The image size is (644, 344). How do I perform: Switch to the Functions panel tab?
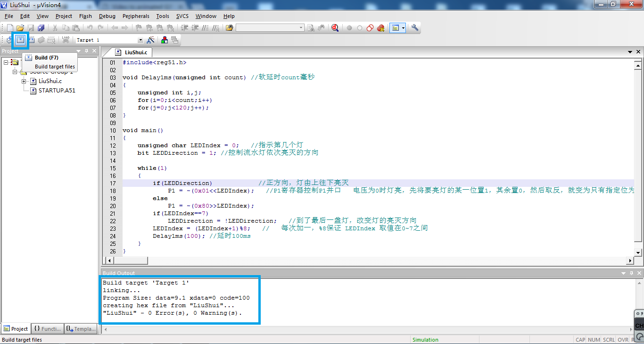coord(47,329)
